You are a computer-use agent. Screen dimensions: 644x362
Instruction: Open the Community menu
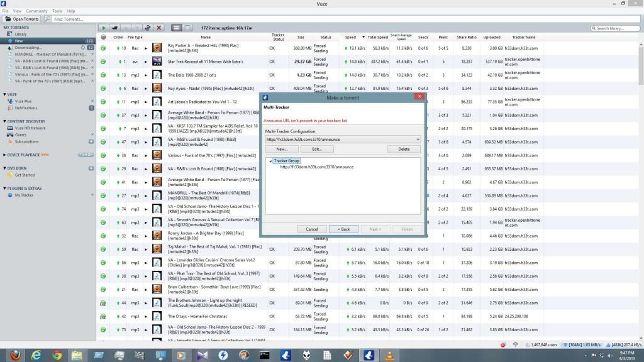click(x=36, y=11)
